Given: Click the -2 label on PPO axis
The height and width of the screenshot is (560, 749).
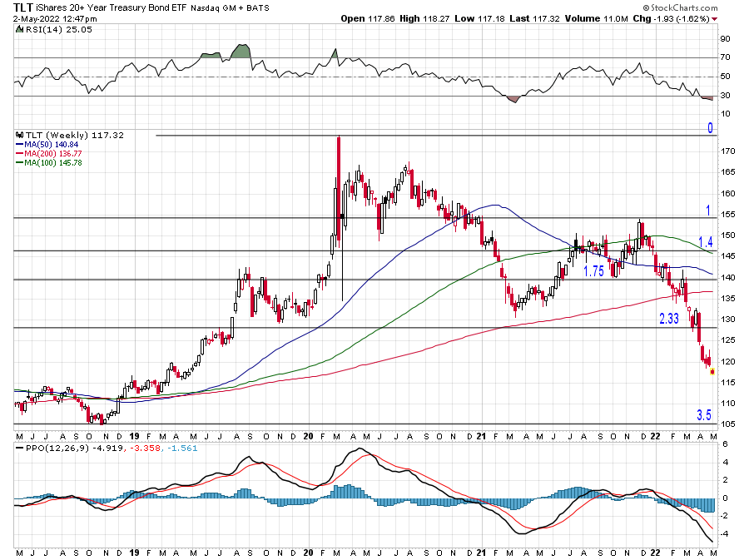Looking at the screenshot, I should [x=724, y=516].
